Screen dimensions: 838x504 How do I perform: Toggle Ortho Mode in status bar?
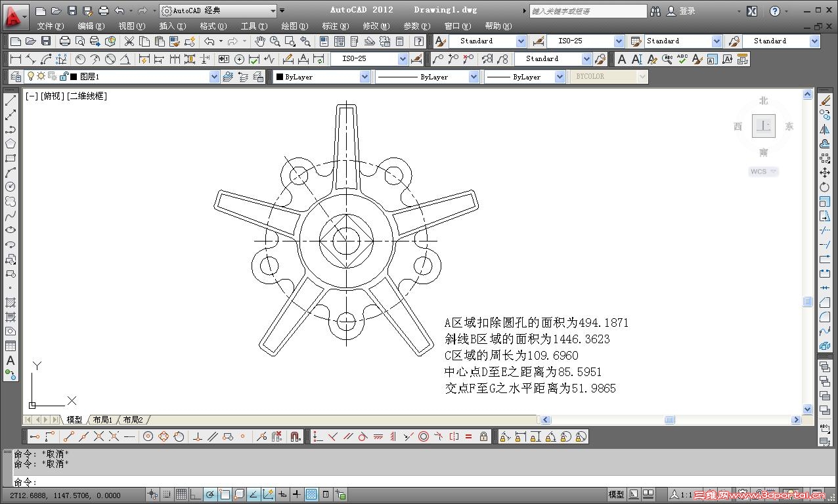tap(196, 494)
